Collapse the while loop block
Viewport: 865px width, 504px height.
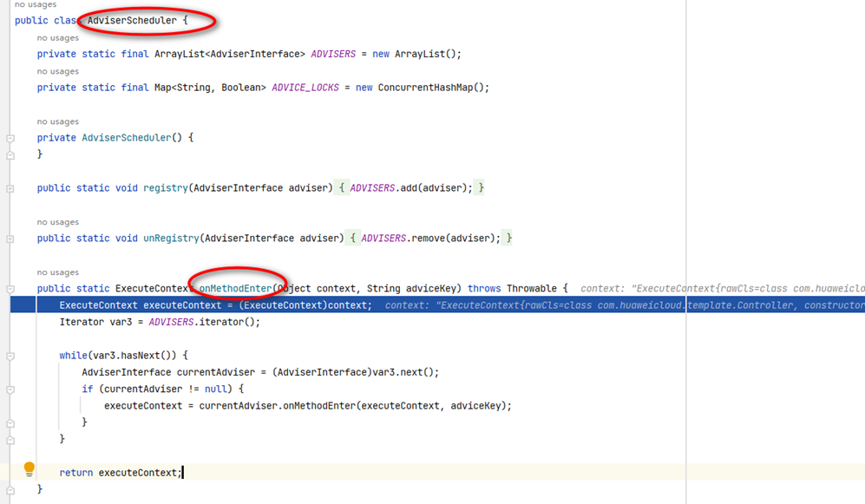9,355
